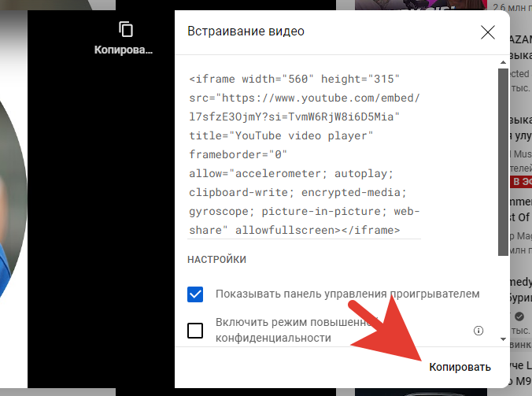Click the "Встраивание видео" dialog title

click(x=246, y=32)
